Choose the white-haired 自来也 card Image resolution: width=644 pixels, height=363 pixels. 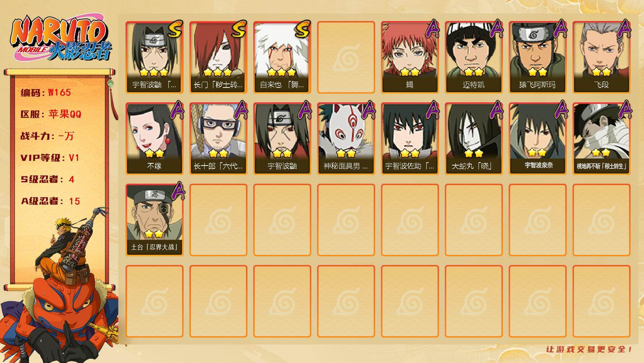pyautogui.click(x=282, y=57)
